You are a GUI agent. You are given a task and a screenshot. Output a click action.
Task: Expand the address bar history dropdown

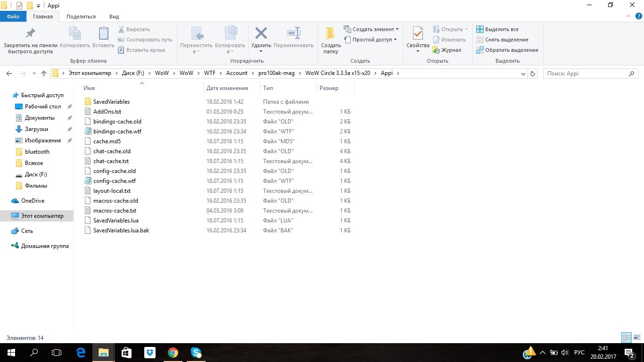coord(523,74)
